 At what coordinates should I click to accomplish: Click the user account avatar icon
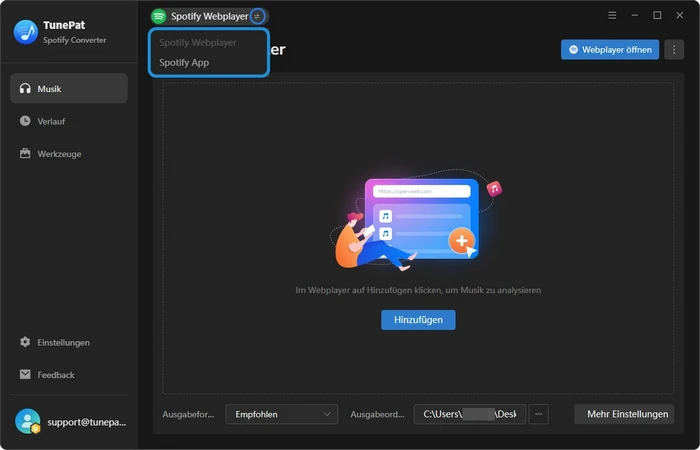pyautogui.click(x=28, y=421)
